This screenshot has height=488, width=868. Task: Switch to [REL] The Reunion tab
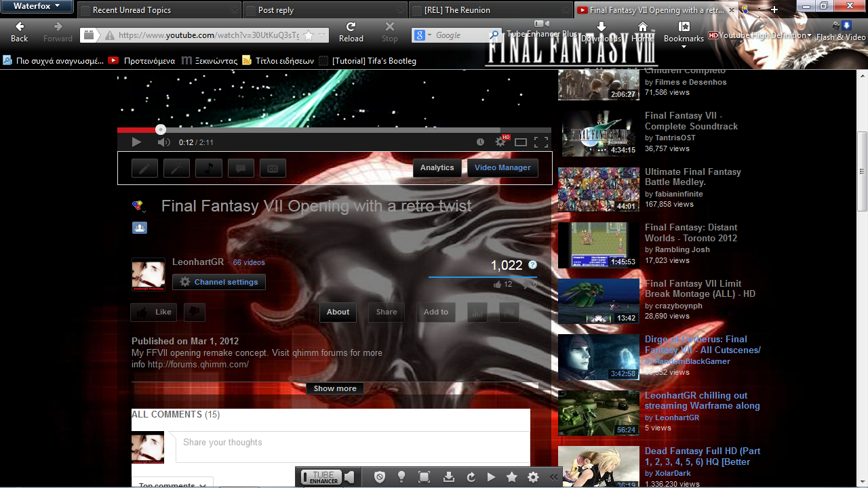(491, 10)
